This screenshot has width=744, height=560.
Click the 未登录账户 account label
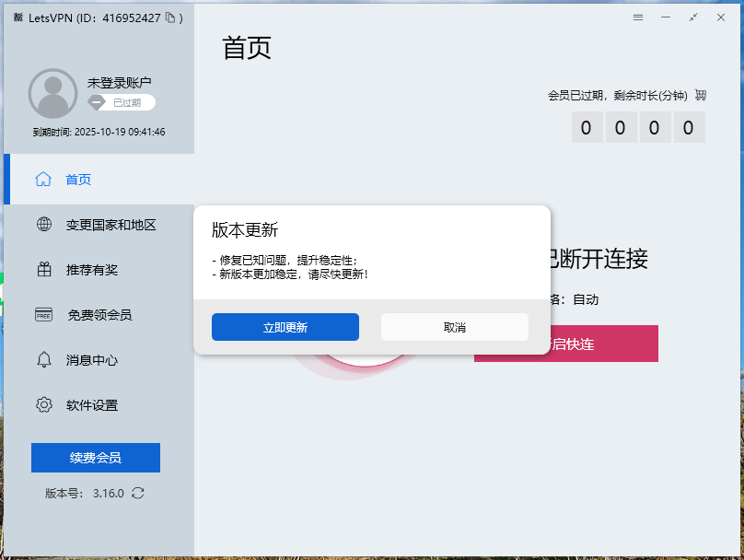click(x=119, y=83)
